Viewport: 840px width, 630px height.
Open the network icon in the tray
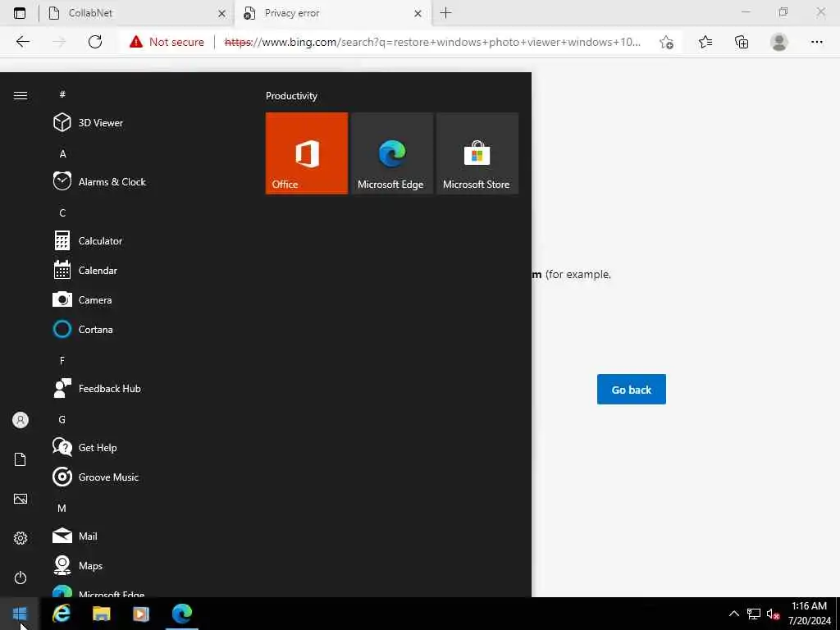click(754, 614)
